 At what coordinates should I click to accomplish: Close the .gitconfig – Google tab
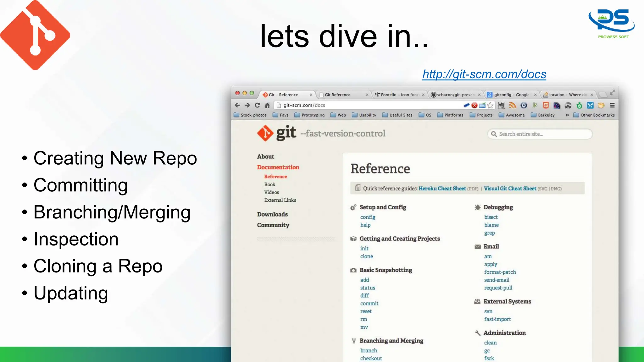[535, 95]
